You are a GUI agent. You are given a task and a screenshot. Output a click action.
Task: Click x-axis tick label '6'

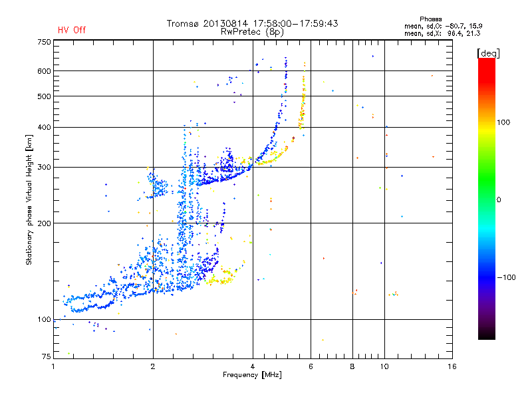tap(311, 366)
